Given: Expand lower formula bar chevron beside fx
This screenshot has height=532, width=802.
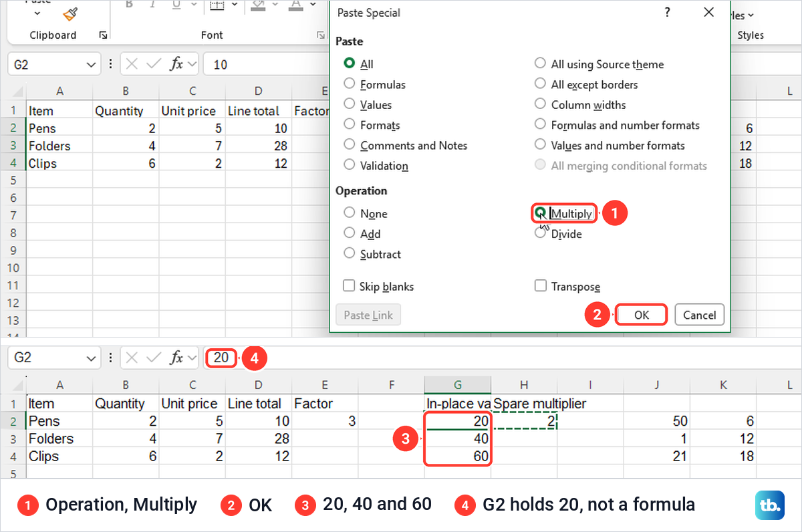Looking at the screenshot, I should coord(192,358).
